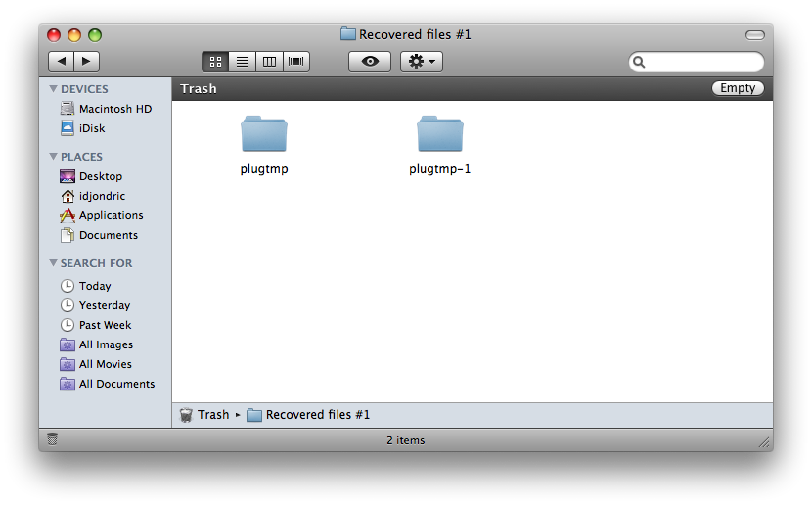
Task: Click the trash icon in the status bar
Action: click(x=52, y=438)
